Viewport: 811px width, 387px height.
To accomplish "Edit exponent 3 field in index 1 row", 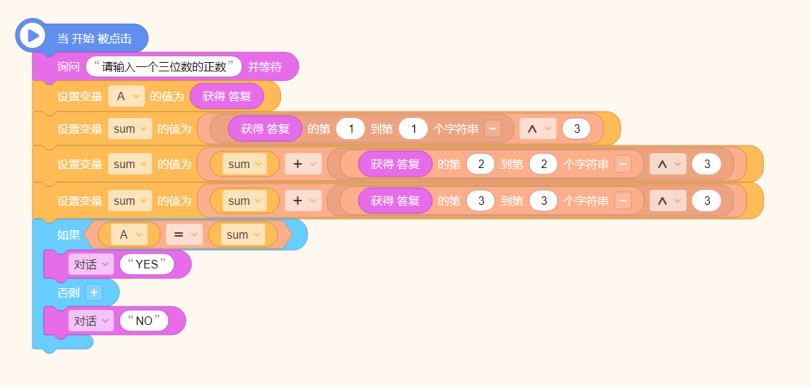I will [x=576, y=129].
